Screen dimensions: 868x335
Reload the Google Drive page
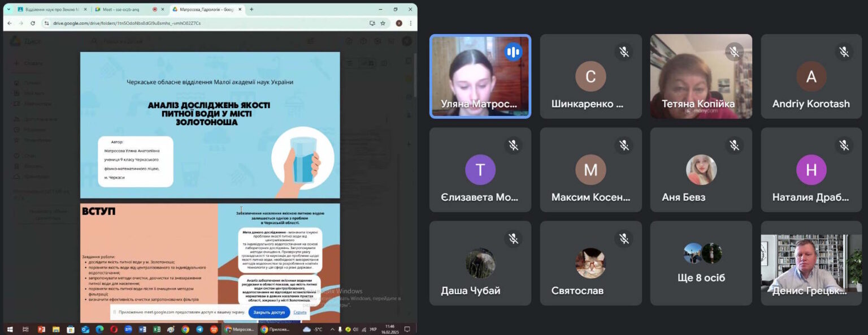[33, 23]
